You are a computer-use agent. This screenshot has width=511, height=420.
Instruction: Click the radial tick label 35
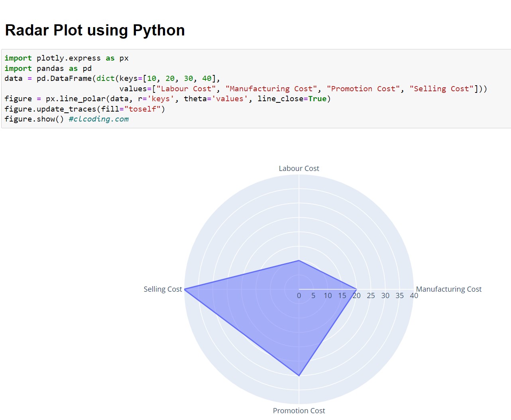[x=400, y=296]
